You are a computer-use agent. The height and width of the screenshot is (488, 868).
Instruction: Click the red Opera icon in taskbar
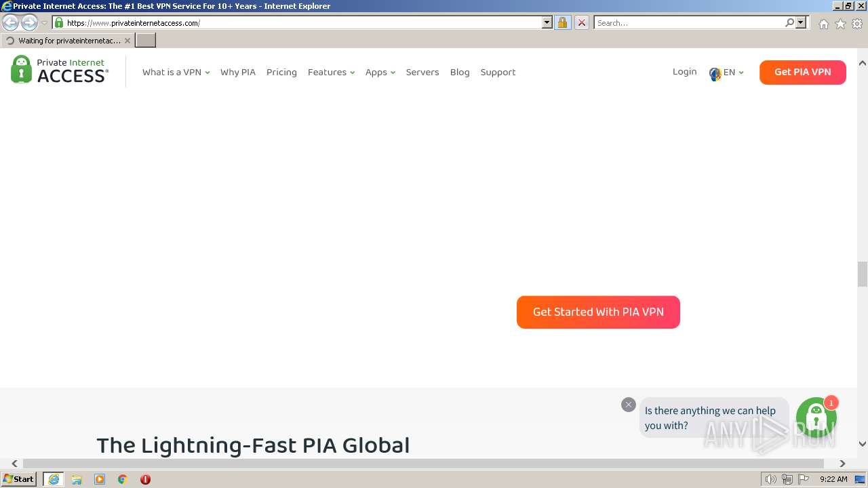[145, 479]
